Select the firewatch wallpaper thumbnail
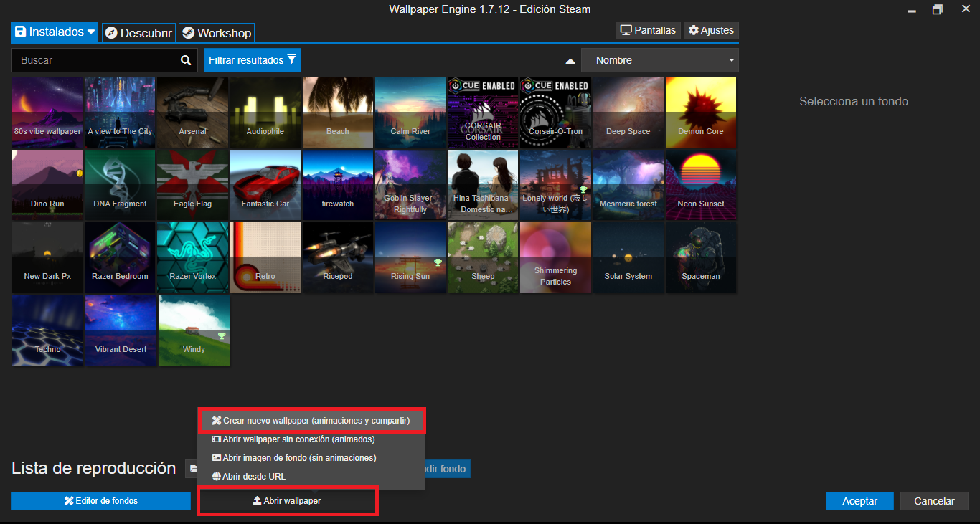This screenshot has width=980, height=524. pos(338,186)
